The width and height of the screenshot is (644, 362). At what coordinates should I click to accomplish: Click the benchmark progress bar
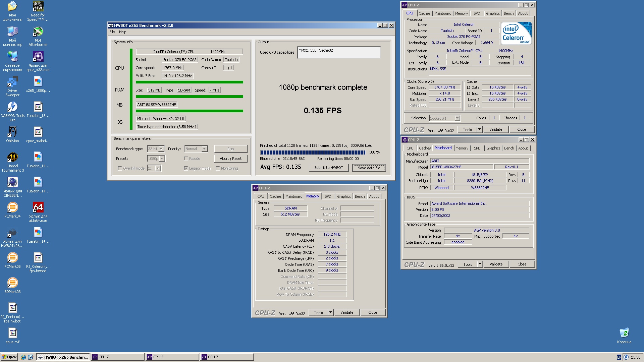tap(313, 152)
